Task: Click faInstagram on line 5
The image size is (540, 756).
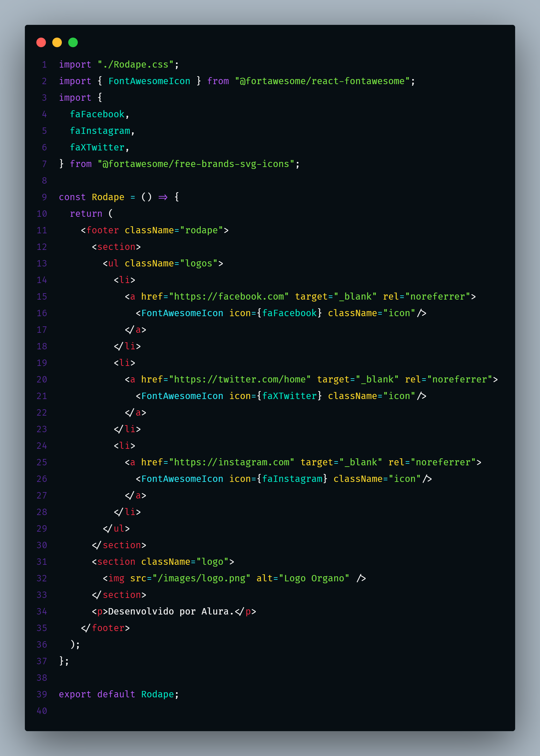Action: click(100, 131)
